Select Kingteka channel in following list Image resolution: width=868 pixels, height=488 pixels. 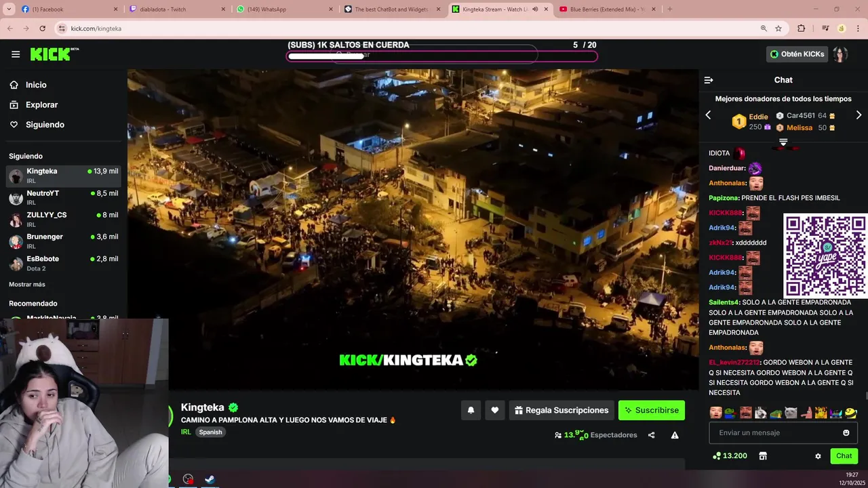click(64, 176)
